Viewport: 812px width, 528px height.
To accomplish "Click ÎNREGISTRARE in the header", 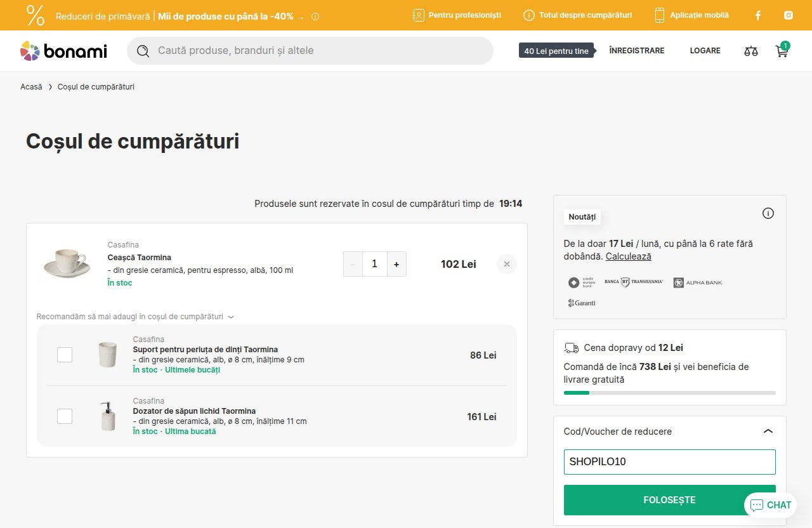I will 637,51.
